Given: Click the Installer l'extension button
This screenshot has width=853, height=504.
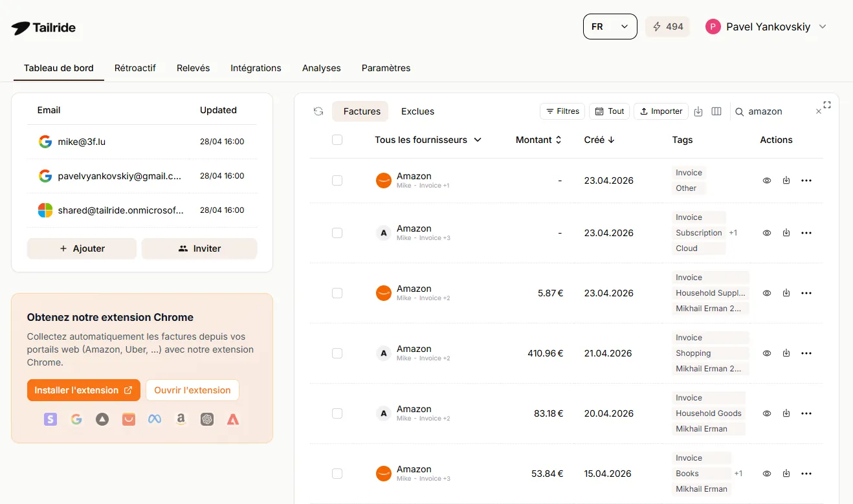Looking at the screenshot, I should [83, 390].
